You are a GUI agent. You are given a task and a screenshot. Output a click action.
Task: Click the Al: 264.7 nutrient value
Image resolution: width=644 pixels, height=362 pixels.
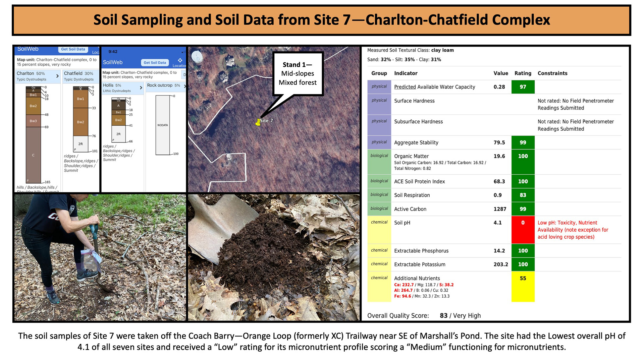[403, 290]
